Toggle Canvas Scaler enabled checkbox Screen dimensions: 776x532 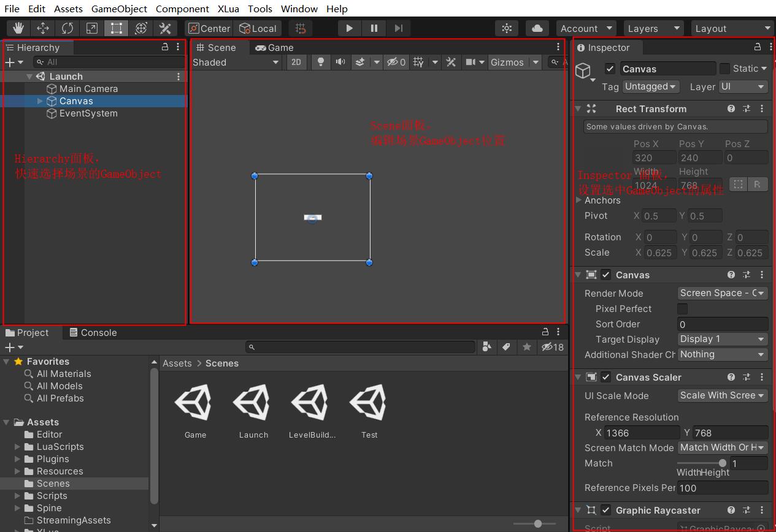(606, 377)
